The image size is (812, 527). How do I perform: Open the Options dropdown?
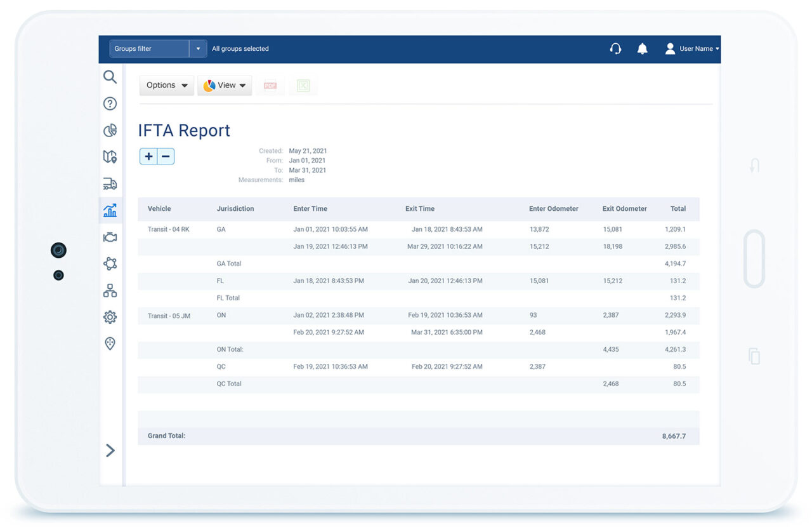[166, 85]
